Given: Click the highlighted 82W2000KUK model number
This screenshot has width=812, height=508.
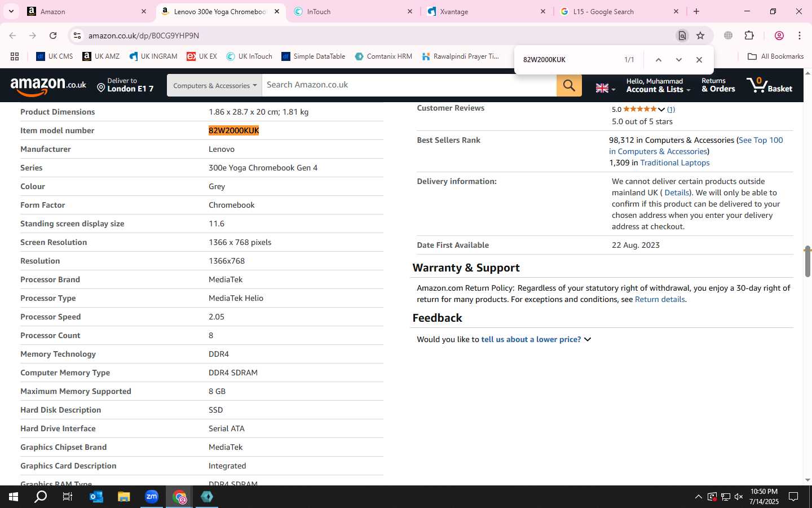Looking at the screenshot, I should (x=233, y=130).
